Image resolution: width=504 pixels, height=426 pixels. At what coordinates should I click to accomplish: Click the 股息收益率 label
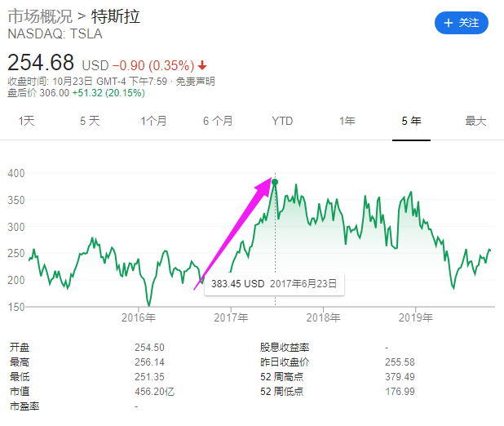(x=285, y=348)
